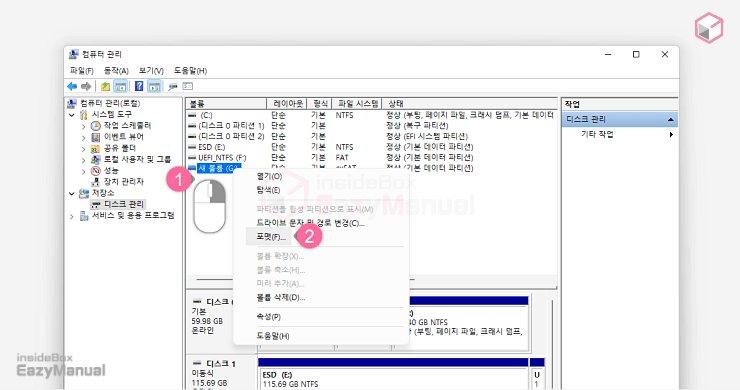Select 서비스 및 응용 프로그램 icon
The image size is (740, 390).
(84, 216)
